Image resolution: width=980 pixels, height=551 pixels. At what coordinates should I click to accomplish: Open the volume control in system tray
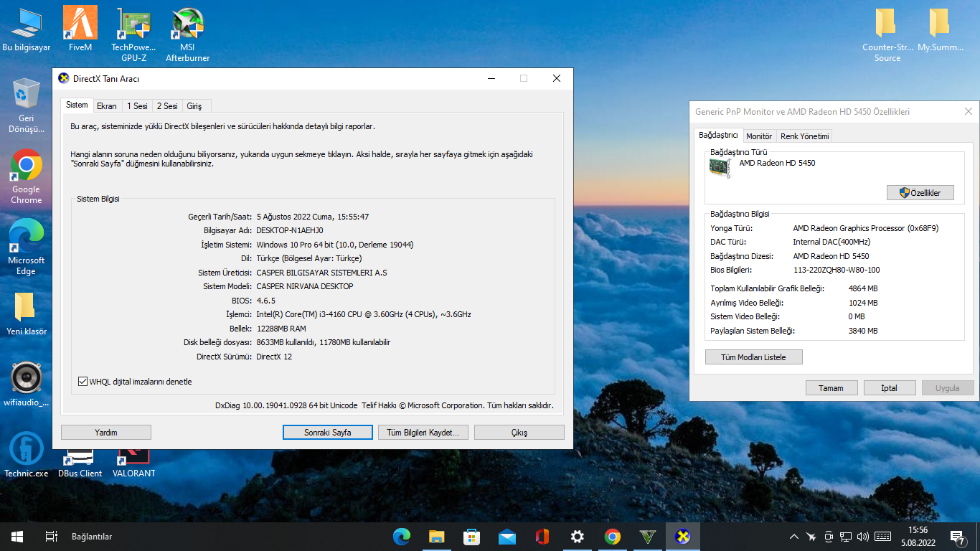tap(863, 537)
